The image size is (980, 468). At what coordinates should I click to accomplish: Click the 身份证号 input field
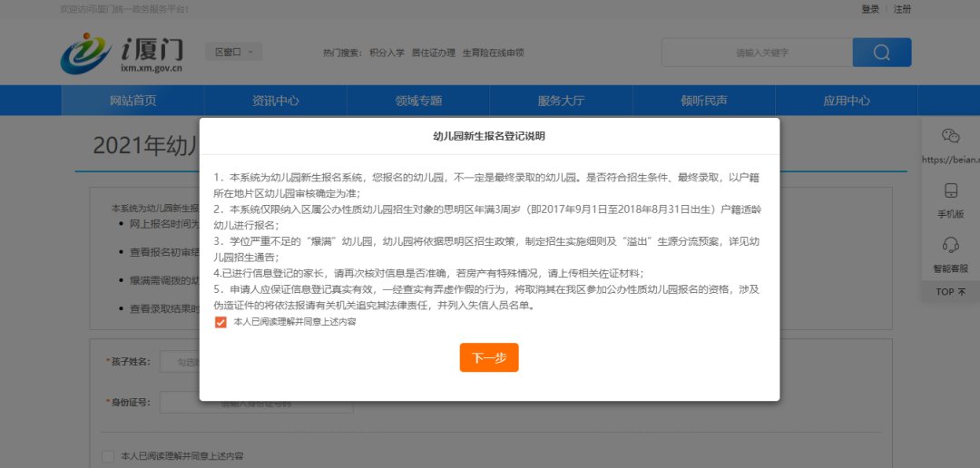click(256, 403)
